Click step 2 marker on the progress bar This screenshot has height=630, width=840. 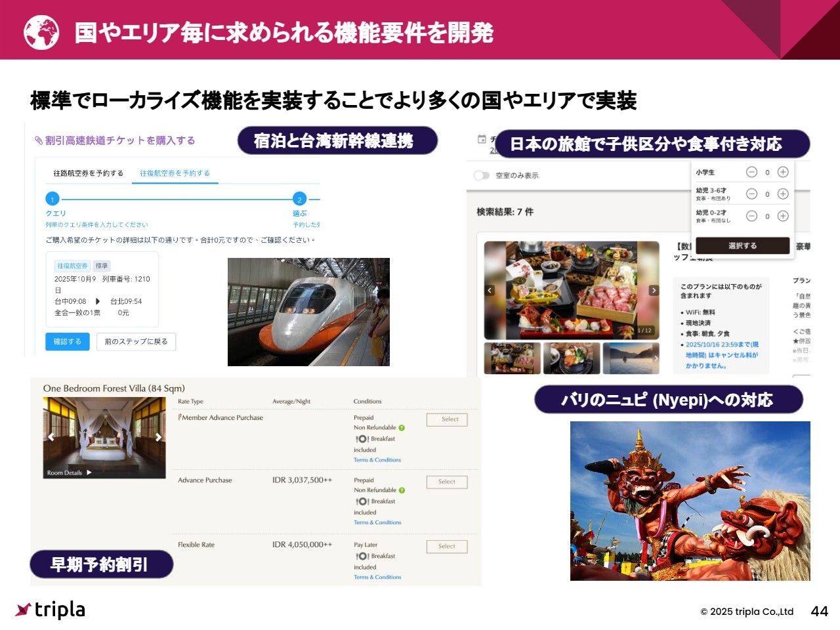[x=299, y=199]
